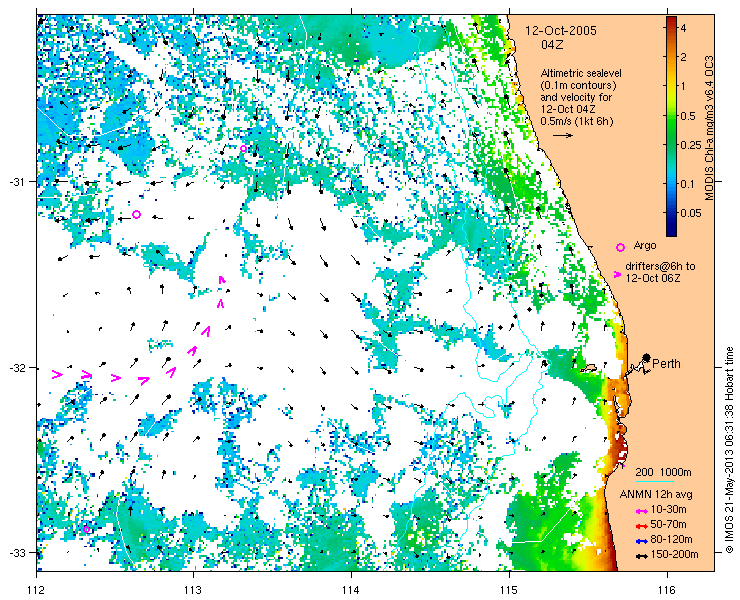Click the '-33' latitude axis label

tap(15, 553)
